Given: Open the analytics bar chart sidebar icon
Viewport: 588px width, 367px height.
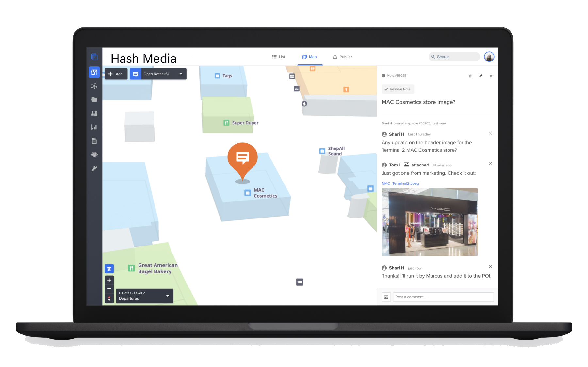Looking at the screenshot, I should click(94, 127).
